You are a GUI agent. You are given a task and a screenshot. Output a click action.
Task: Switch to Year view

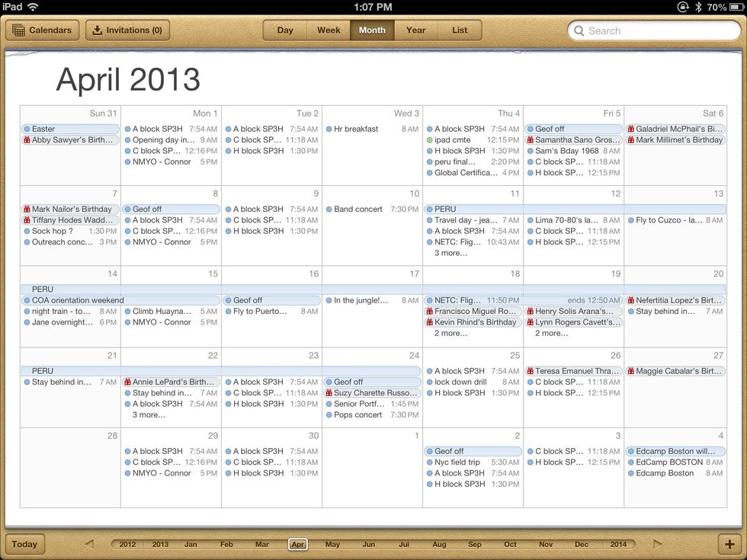click(x=415, y=30)
